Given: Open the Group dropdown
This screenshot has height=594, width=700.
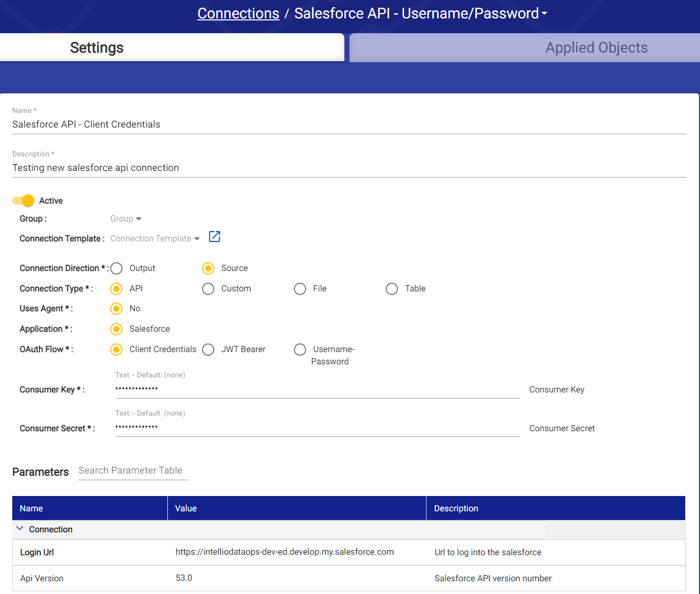Looking at the screenshot, I should [x=126, y=218].
